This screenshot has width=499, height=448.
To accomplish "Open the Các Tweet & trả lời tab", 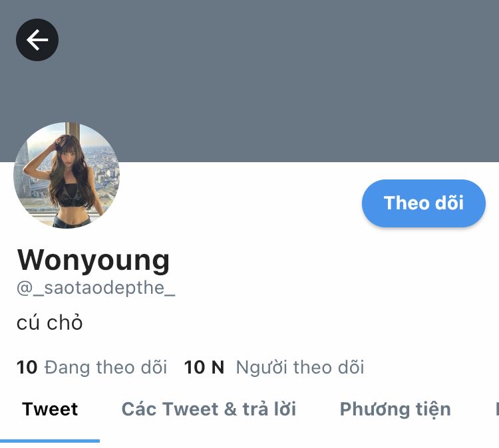I will pyautogui.click(x=209, y=409).
